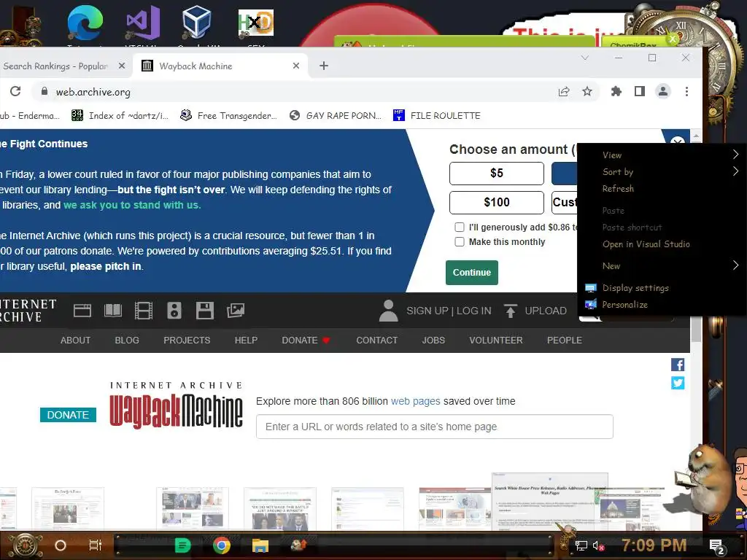Screen dimensions: 747x560
Task: Share on Facebook icon
Action: tap(678, 365)
